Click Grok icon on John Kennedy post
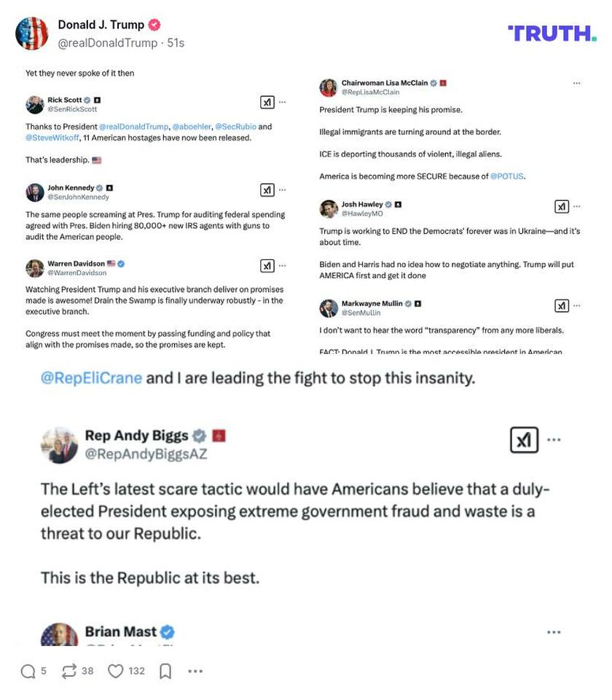Screen dimensions: 612x700 point(267,190)
